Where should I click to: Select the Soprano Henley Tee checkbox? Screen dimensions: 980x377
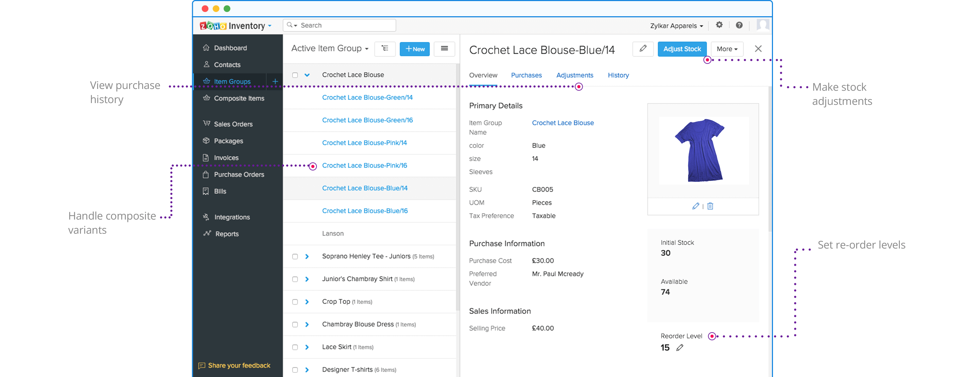pyautogui.click(x=295, y=257)
